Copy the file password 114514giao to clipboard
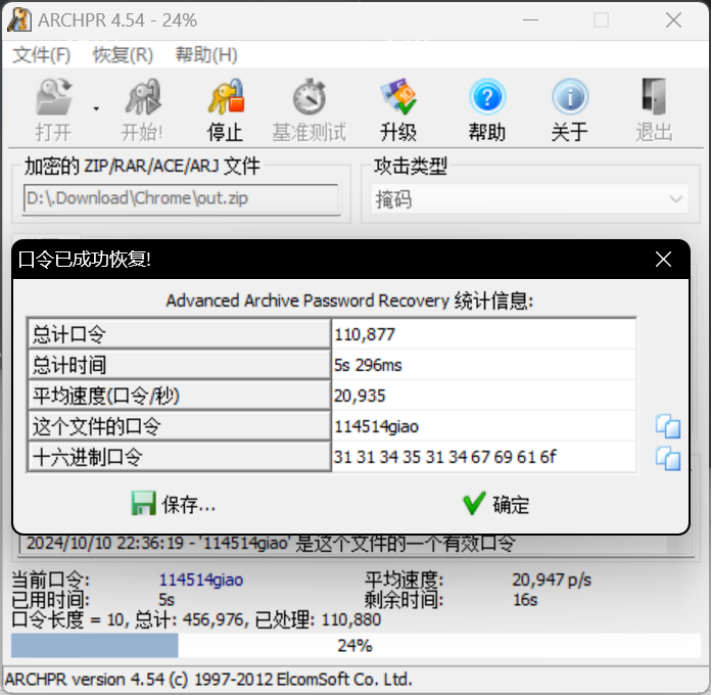The height and width of the screenshot is (695, 712). [668, 427]
